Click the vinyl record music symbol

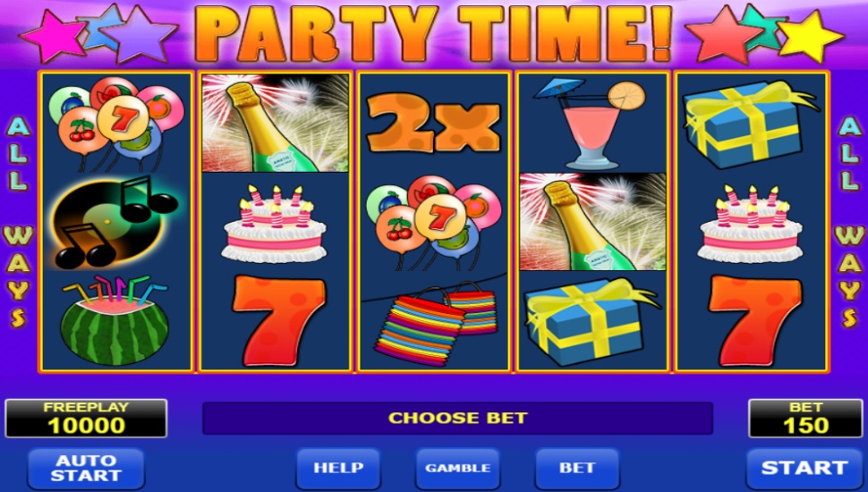click(115, 222)
